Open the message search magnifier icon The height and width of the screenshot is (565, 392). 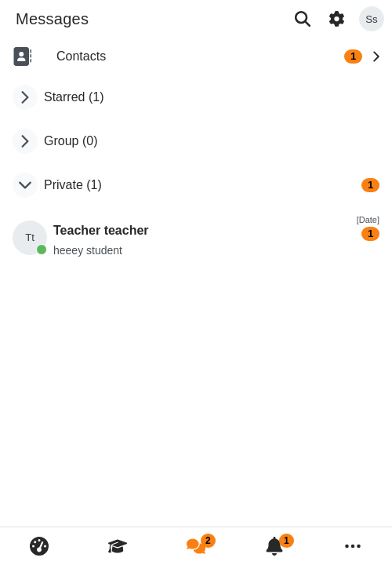pyautogui.click(x=303, y=19)
